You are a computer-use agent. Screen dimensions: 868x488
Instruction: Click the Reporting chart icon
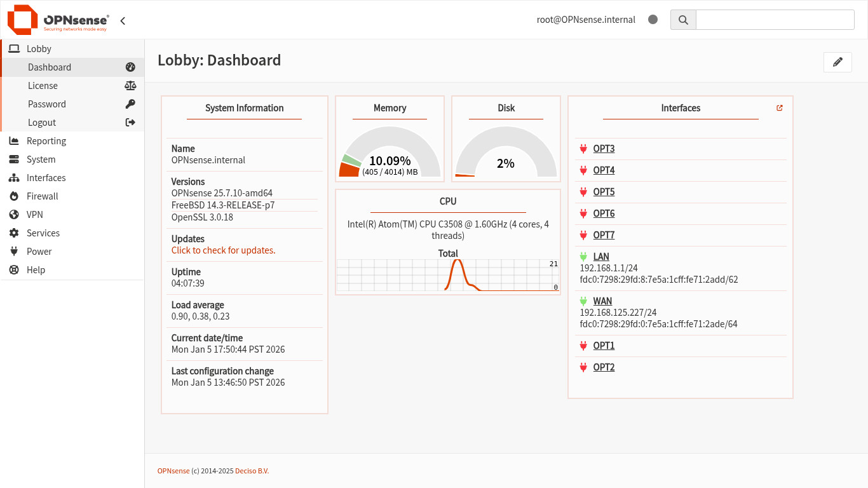coord(14,141)
